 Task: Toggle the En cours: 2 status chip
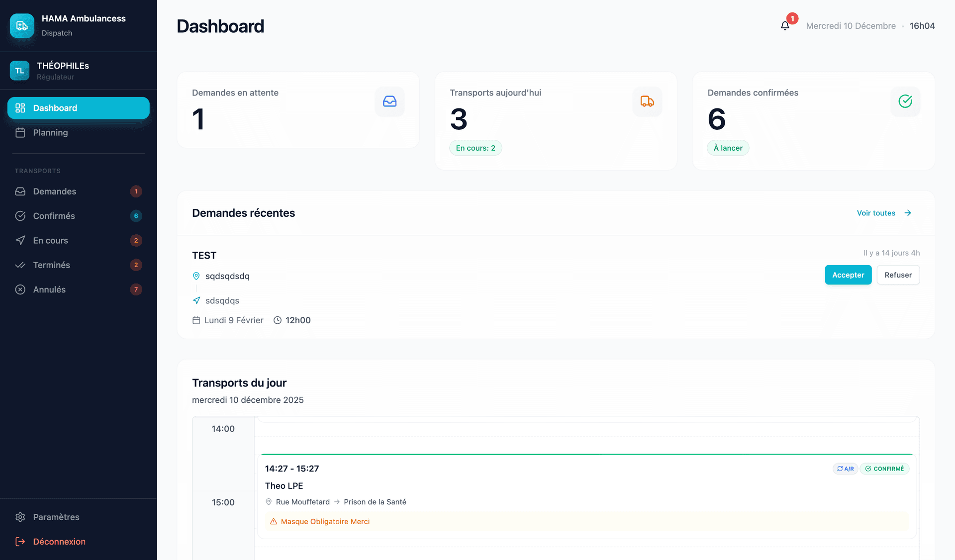click(476, 148)
